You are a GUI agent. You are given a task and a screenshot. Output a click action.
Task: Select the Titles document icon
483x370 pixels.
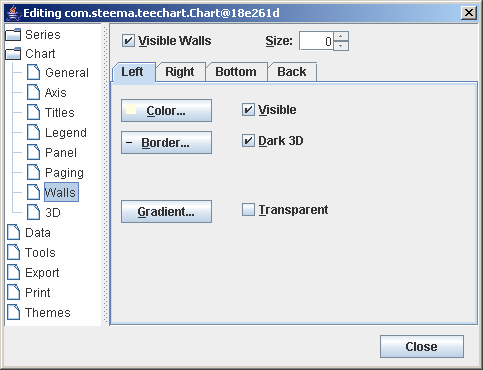point(33,112)
